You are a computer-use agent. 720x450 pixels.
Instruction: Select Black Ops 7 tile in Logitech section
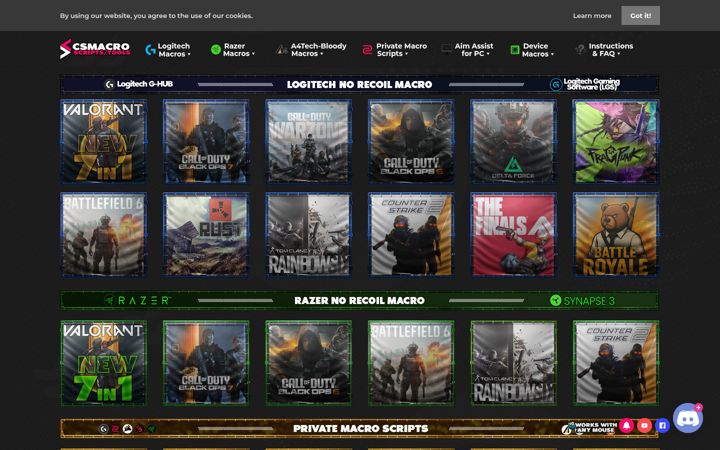pyautogui.click(x=206, y=141)
